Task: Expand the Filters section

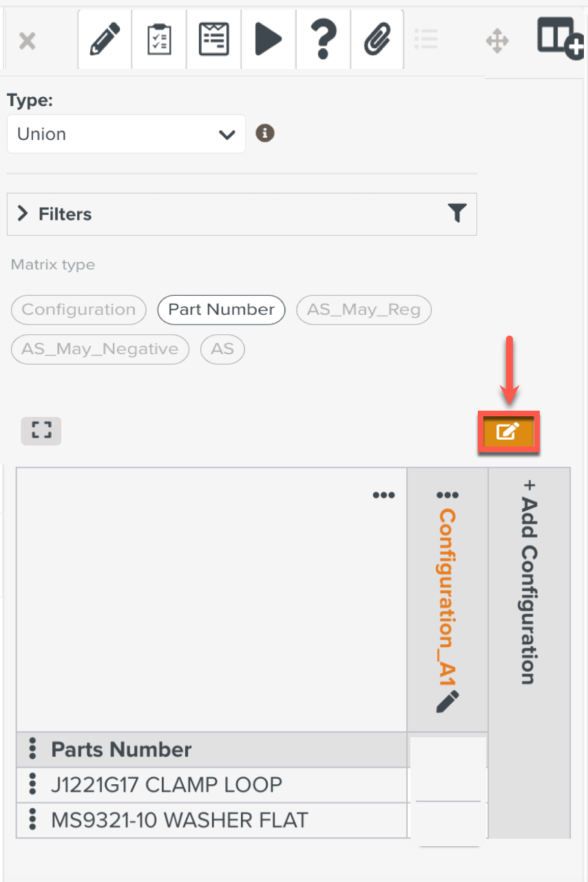Action: [x=23, y=214]
